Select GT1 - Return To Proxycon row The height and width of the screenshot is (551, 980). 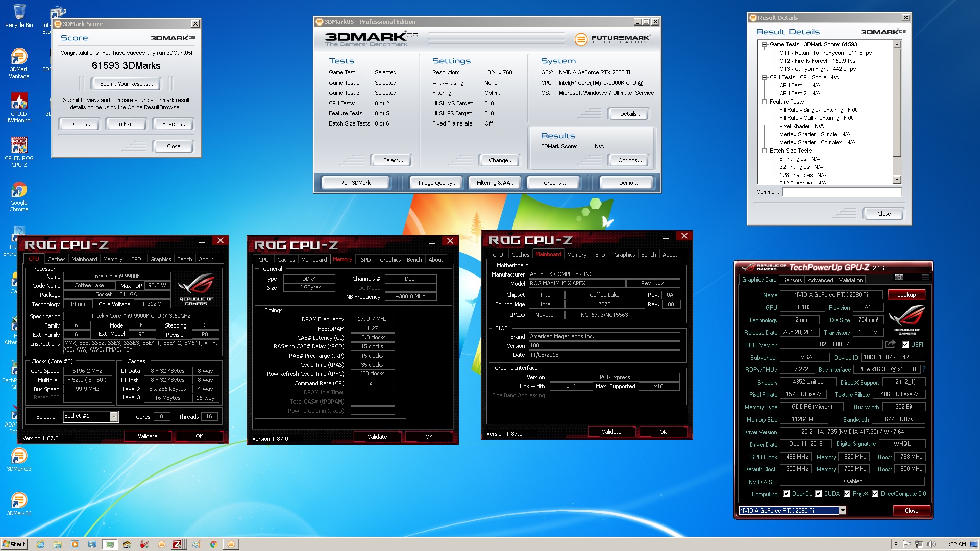825,53
